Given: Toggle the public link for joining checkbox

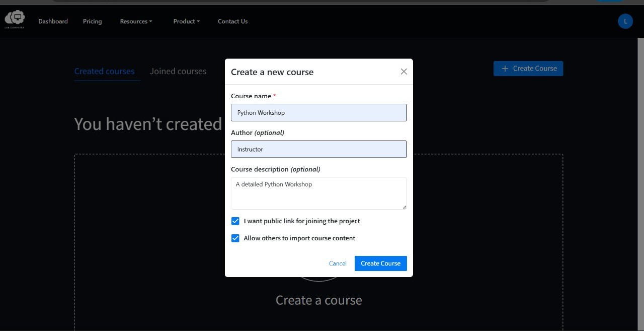Looking at the screenshot, I should [235, 221].
